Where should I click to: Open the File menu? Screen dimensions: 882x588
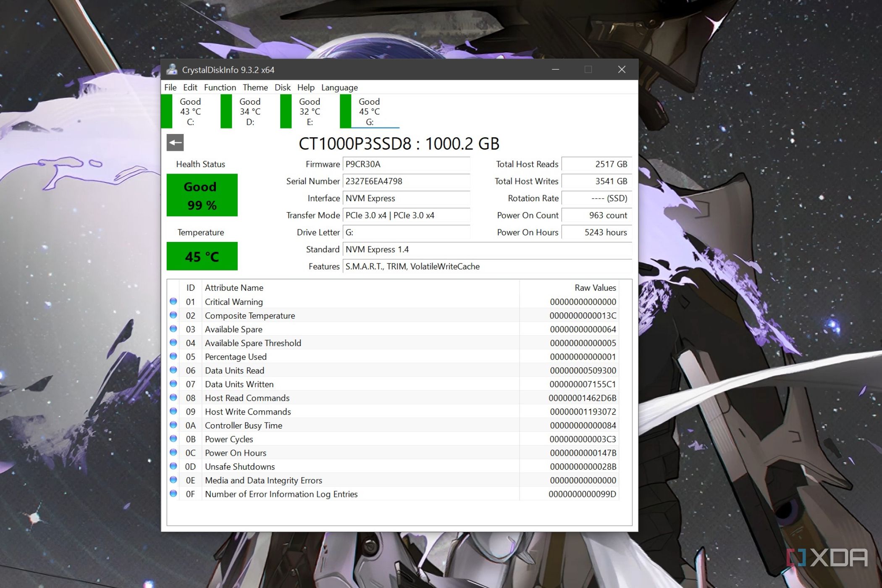coord(170,87)
